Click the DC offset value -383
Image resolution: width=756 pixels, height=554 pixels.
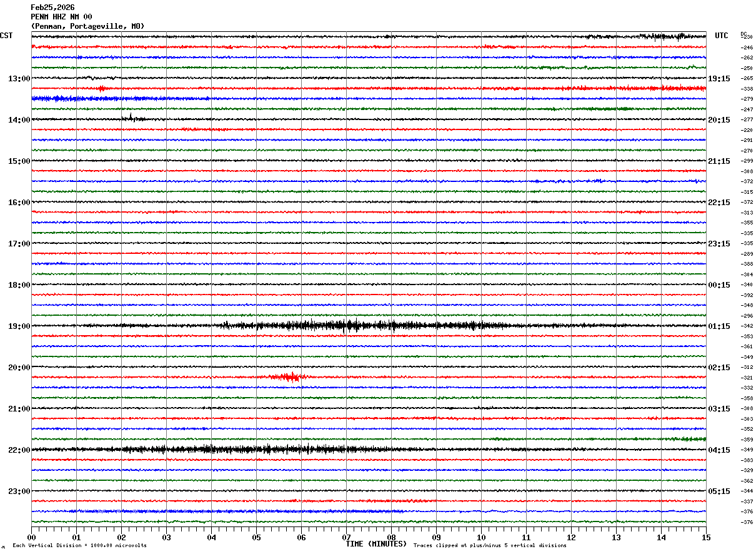click(x=747, y=460)
